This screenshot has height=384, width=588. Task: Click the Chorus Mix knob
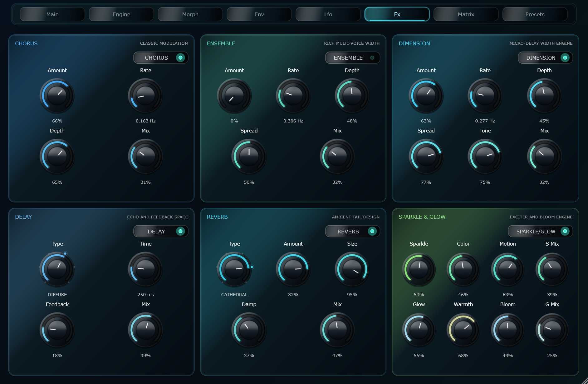[145, 156]
